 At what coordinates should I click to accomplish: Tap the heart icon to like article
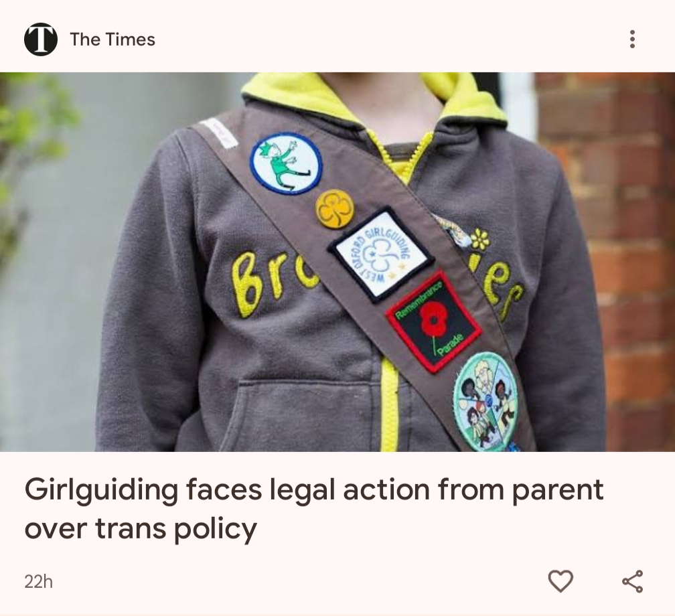(x=560, y=581)
